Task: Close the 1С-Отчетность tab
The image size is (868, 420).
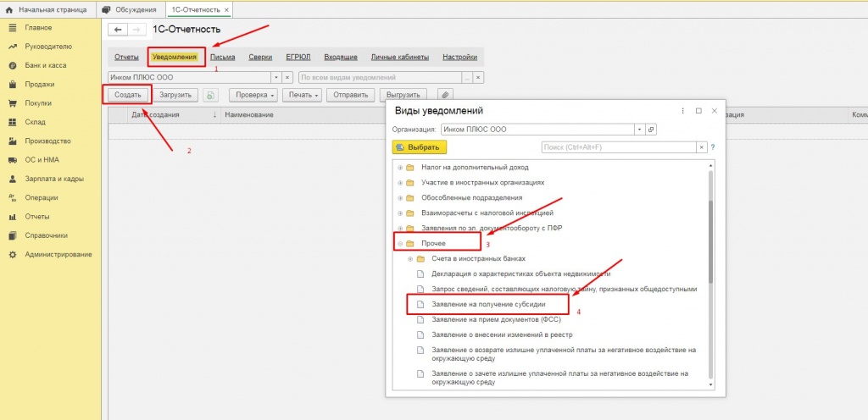Action: tap(226, 10)
